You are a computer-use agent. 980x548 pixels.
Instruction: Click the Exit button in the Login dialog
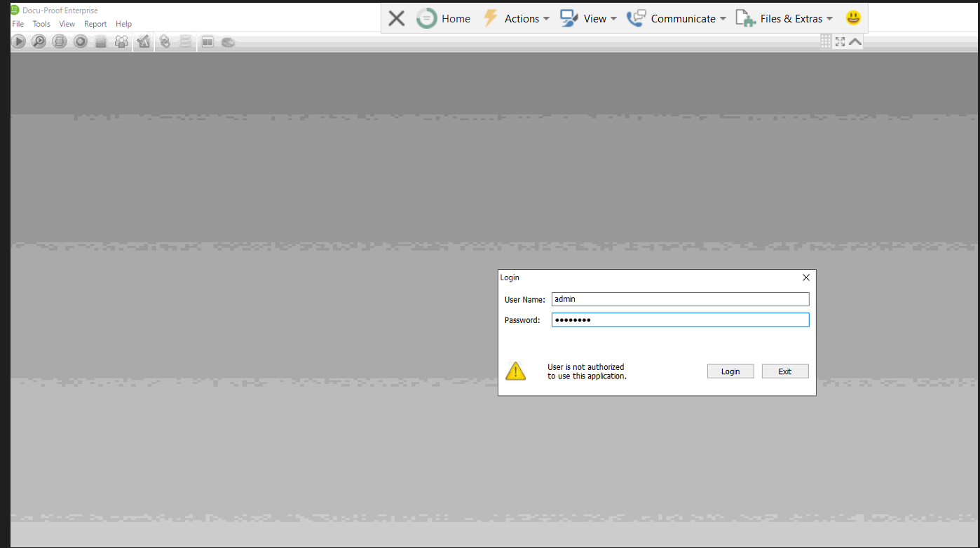click(784, 371)
